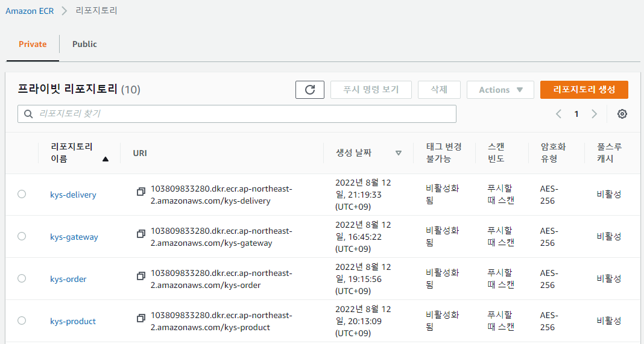
Task: Switch to the Private tab
Action: click(33, 44)
